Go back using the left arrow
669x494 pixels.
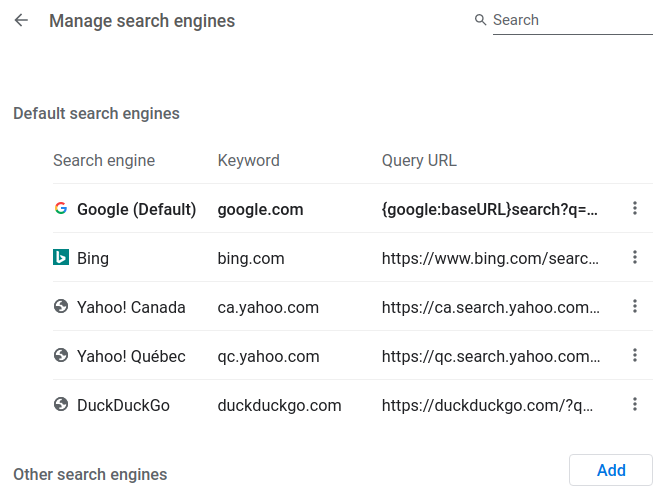(21, 20)
